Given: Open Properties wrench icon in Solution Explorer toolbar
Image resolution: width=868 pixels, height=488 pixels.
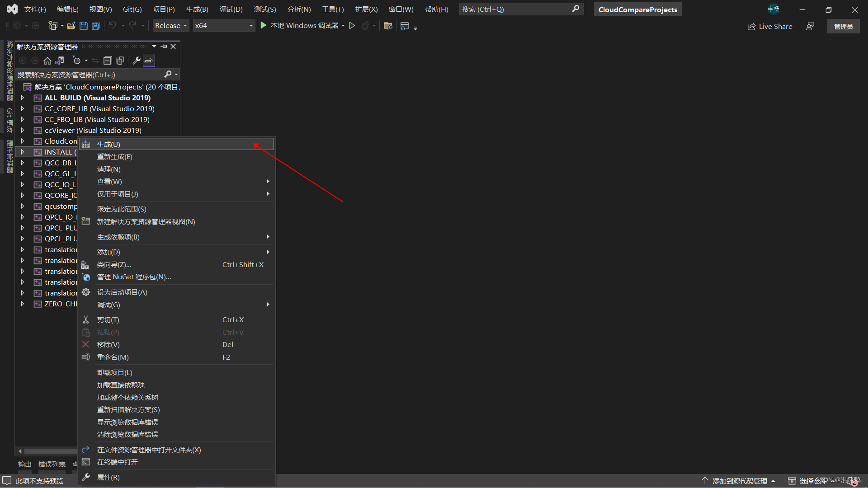Looking at the screenshot, I should click(x=136, y=61).
